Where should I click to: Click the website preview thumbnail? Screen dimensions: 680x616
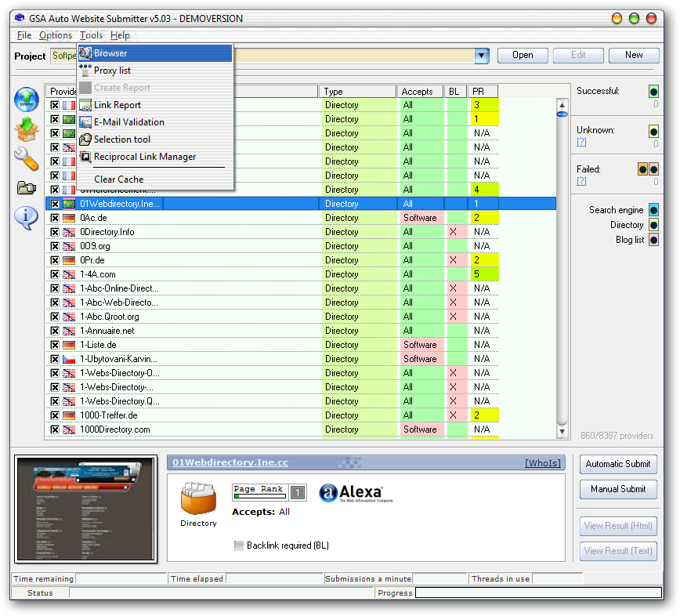(86, 509)
